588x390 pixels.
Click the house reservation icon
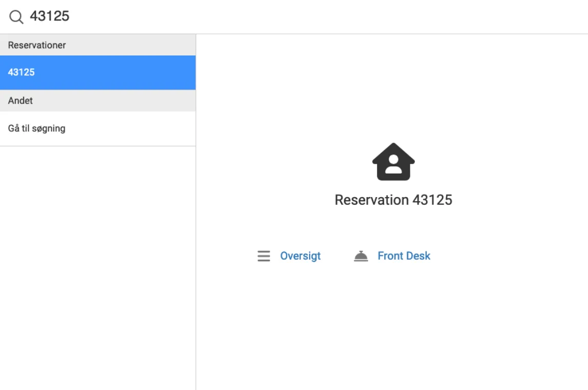[393, 162]
